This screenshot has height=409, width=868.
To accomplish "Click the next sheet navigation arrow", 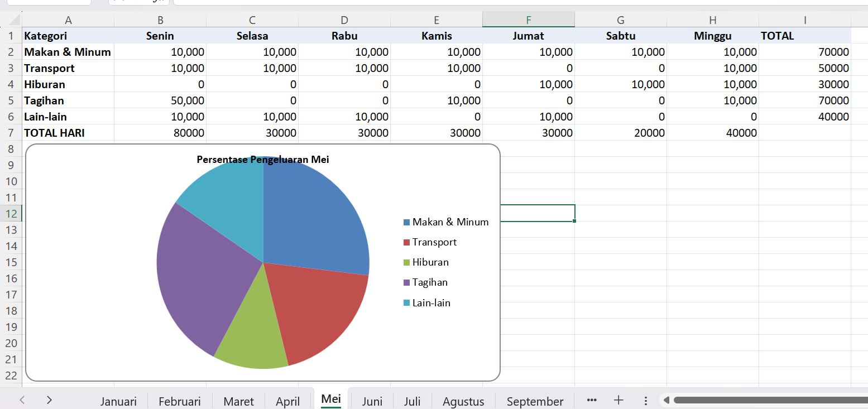I will pyautogui.click(x=49, y=400).
